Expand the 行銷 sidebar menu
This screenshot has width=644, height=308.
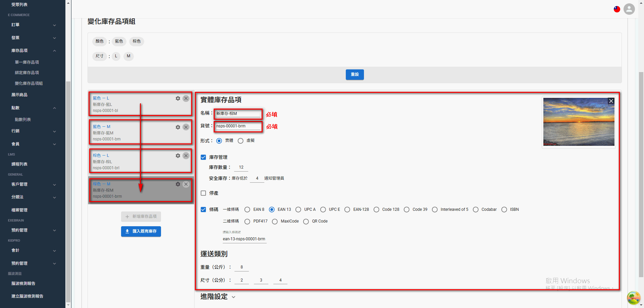pyautogui.click(x=33, y=131)
